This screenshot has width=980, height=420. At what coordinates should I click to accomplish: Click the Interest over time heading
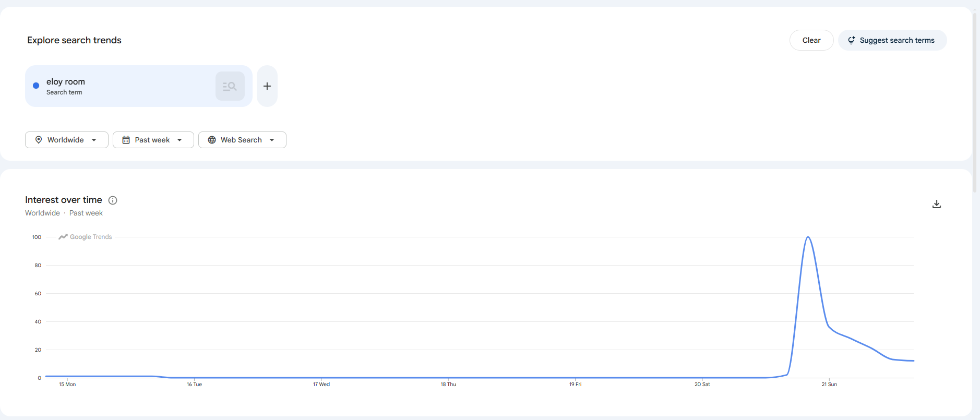64,200
